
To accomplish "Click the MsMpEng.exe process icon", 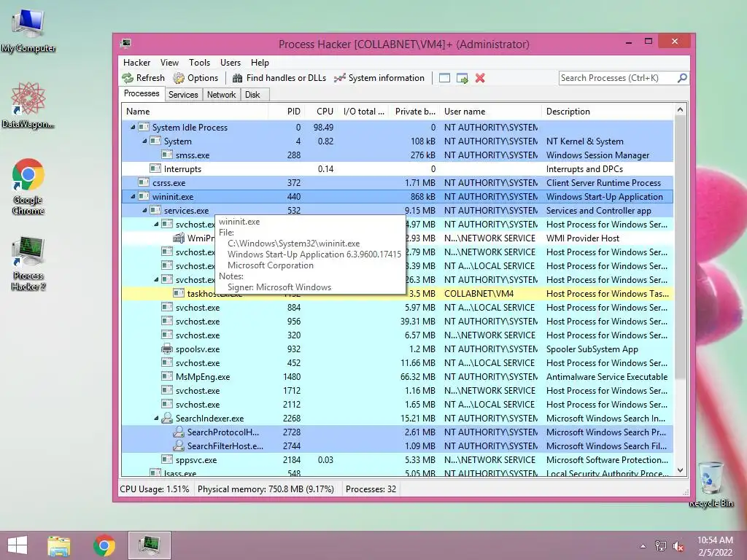I will (x=167, y=377).
